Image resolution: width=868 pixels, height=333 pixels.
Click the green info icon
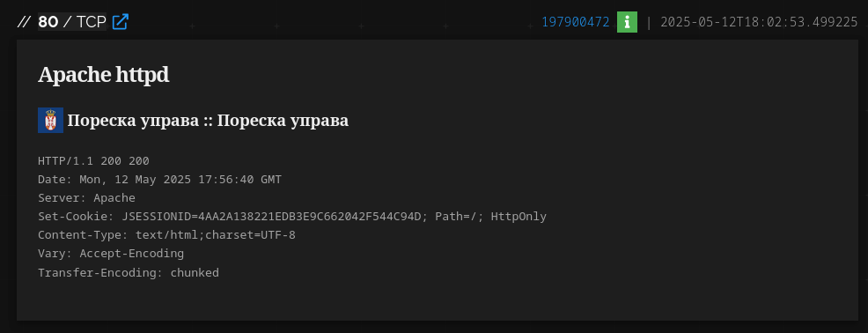627,22
